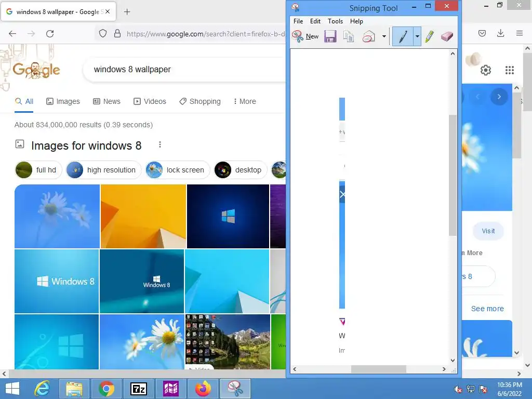Click the Snipping Tool title bar icon
532x399 pixels.
(x=295, y=7)
